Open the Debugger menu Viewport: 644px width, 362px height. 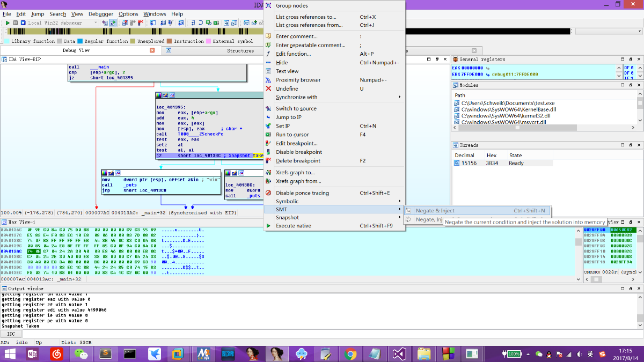click(x=102, y=14)
